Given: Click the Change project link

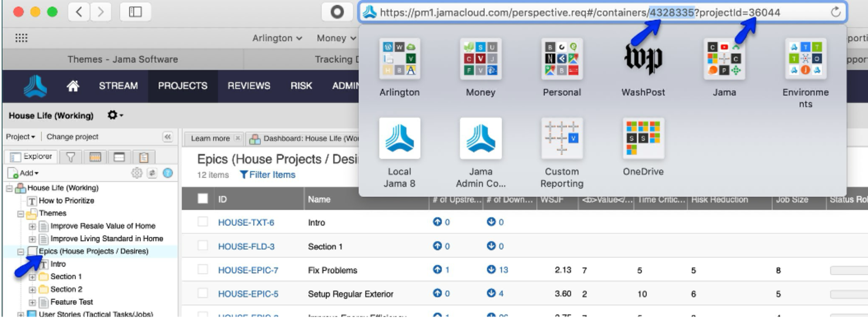Looking at the screenshot, I should (x=72, y=137).
